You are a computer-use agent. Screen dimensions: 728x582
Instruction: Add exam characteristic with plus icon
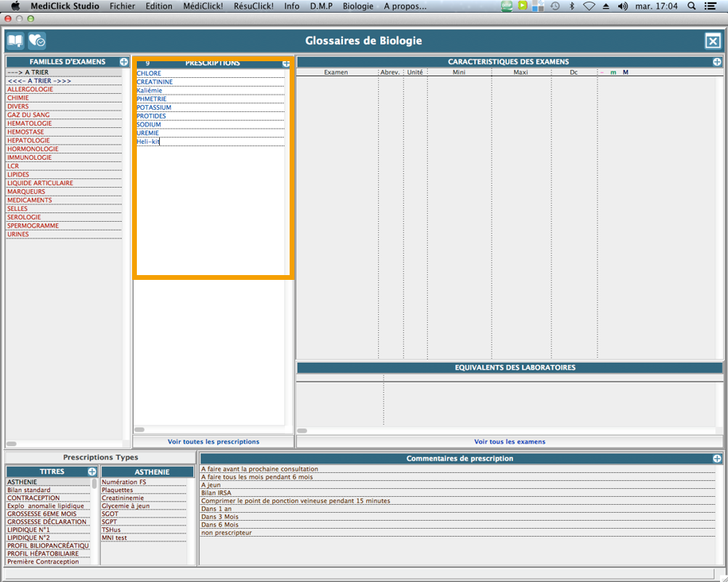[717, 62]
